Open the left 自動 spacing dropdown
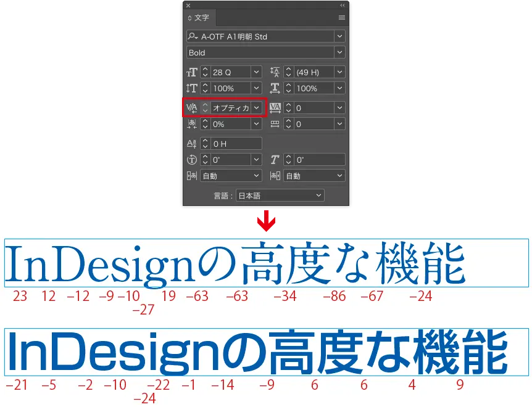This screenshot has width=532, height=407. 231,175
